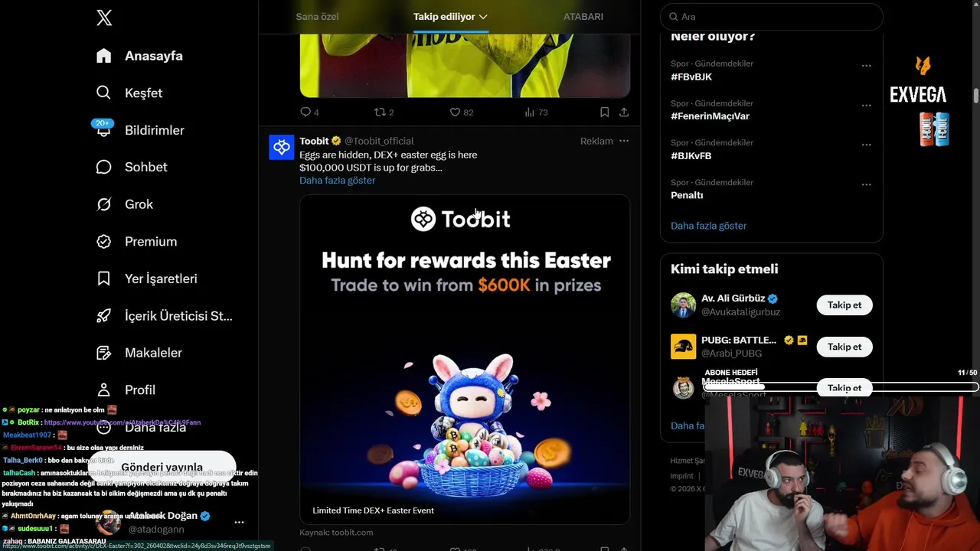The image size is (980, 551).
Task: Open Bildirimler bell icon
Action: (x=104, y=130)
